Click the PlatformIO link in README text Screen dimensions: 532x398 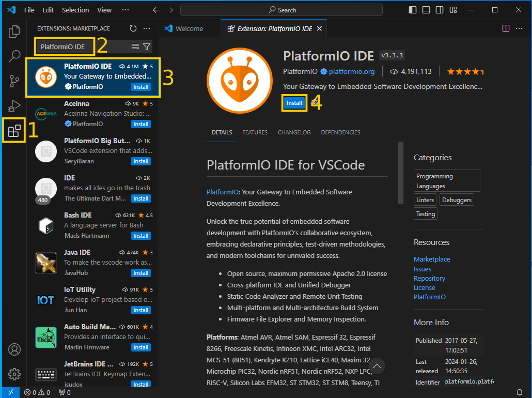coord(223,192)
